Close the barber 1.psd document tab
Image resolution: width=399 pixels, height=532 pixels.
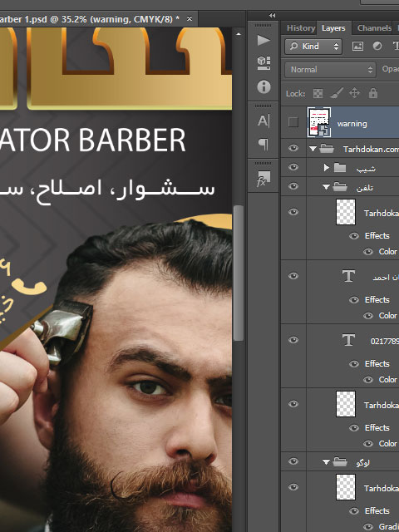[190, 18]
